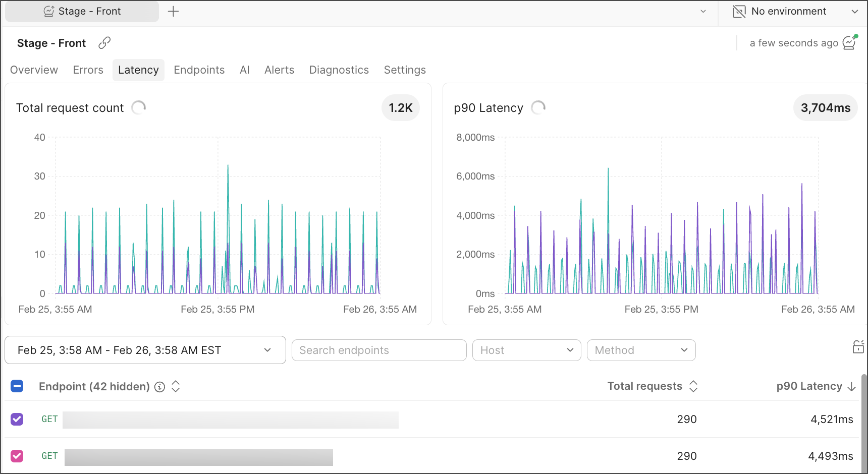Image resolution: width=868 pixels, height=474 pixels.
Task: Open a new tab with plus icon
Action: (173, 12)
